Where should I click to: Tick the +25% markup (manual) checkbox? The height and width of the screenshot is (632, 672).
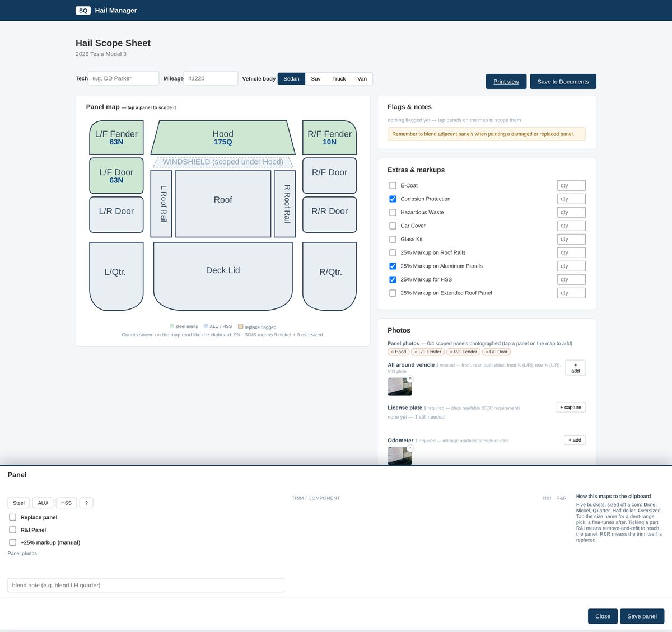[12, 542]
